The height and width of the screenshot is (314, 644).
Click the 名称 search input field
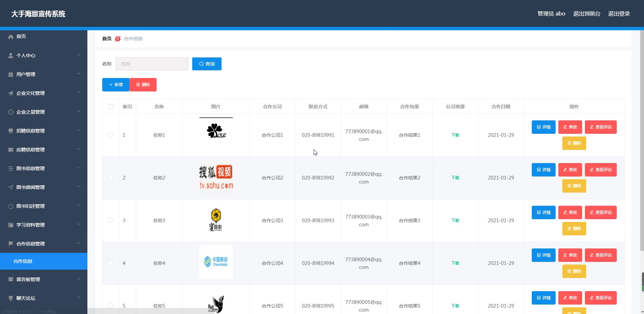(x=152, y=64)
